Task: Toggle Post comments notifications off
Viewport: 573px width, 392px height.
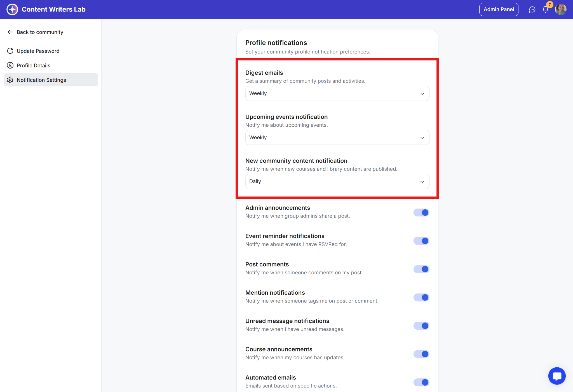Action: pyautogui.click(x=421, y=269)
